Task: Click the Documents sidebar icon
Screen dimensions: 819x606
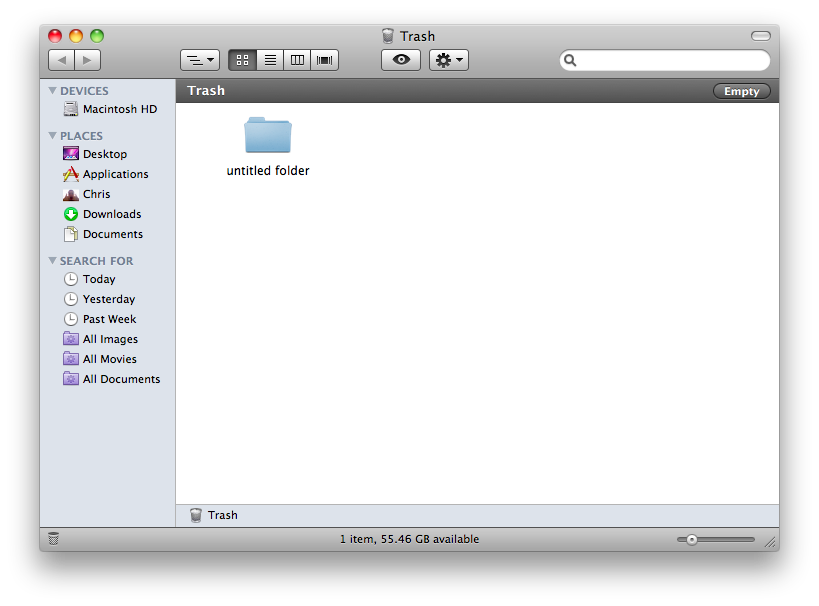Action: (71, 234)
